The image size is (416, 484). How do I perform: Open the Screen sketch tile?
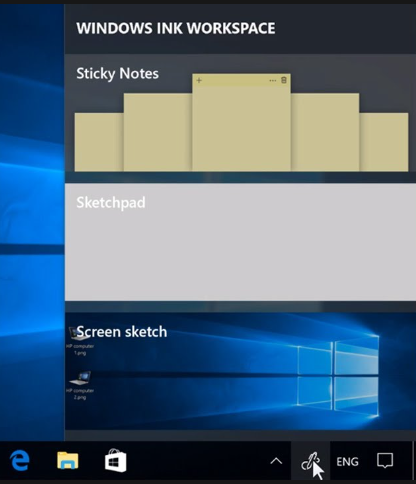coord(240,371)
